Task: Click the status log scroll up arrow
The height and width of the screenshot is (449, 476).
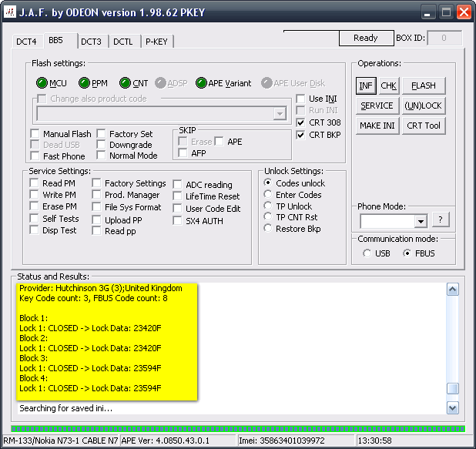Action: point(452,290)
